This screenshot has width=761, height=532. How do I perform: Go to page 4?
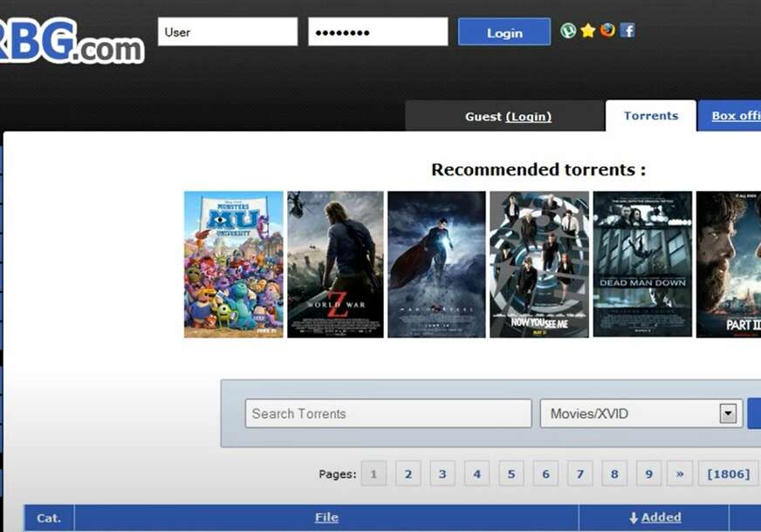click(477, 474)
